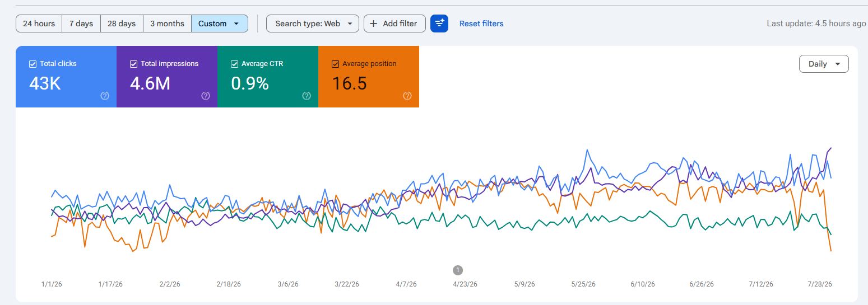
Task: Click help icon on Average position card
Action: (407, 96)
